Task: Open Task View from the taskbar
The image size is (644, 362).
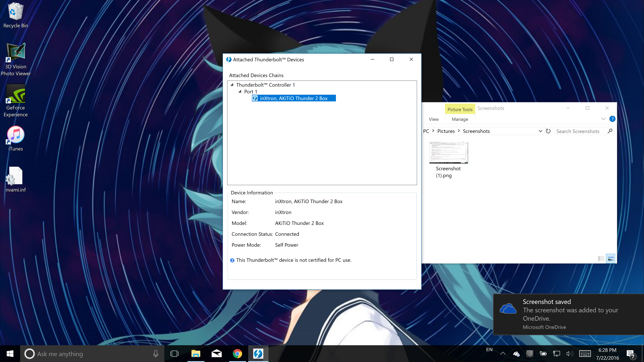Action: 174,354
